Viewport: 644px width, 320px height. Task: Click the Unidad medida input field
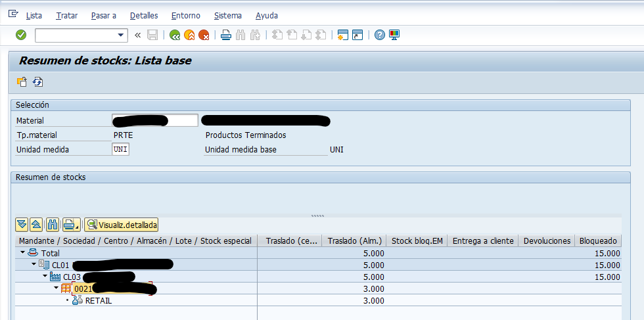(x=120, y=149)
